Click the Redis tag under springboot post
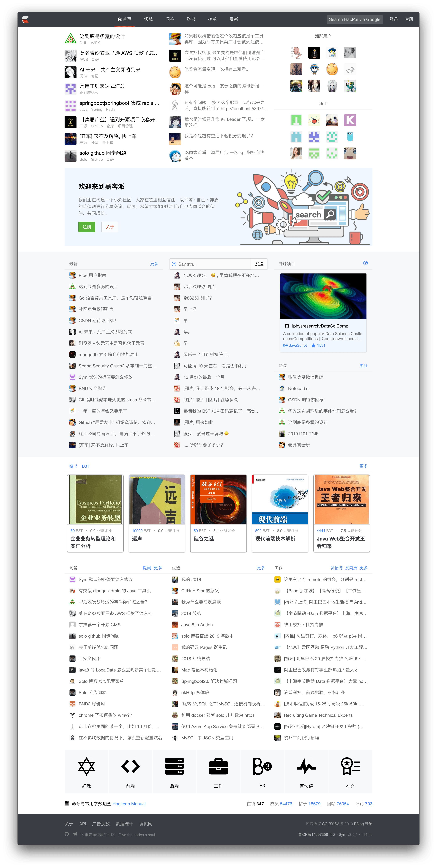The image size is (437, 868). pos(111,109)
